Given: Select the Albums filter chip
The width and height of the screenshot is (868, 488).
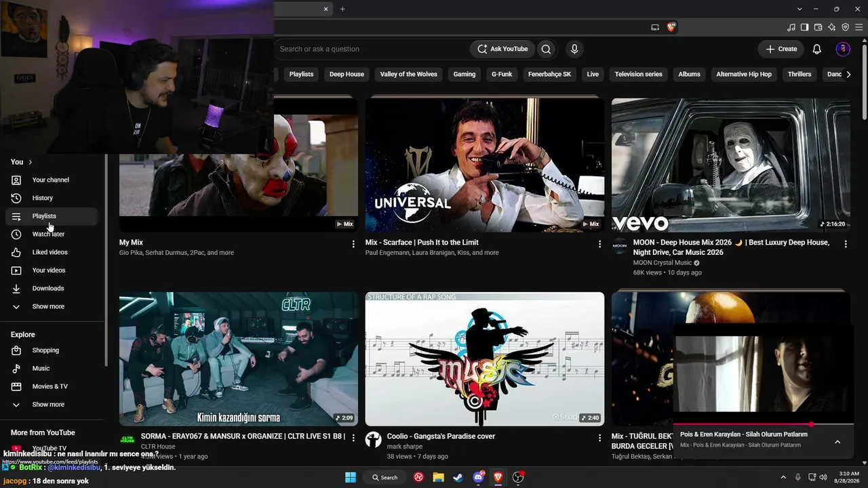Looking at the screenshot, I should 690,75.
